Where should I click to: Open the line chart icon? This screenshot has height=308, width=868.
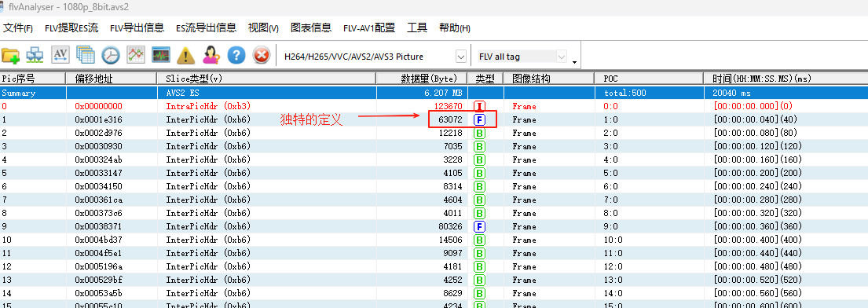136,54
